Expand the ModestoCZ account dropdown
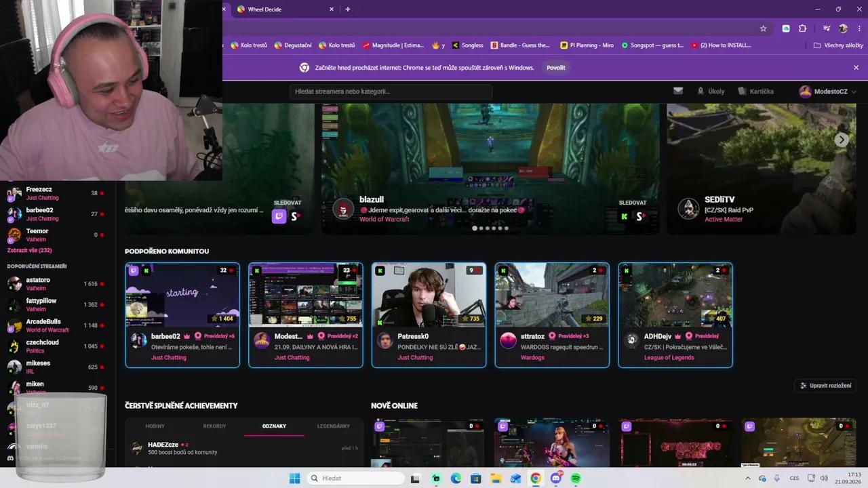The image size is (868, 488). [x=827, y=91]
